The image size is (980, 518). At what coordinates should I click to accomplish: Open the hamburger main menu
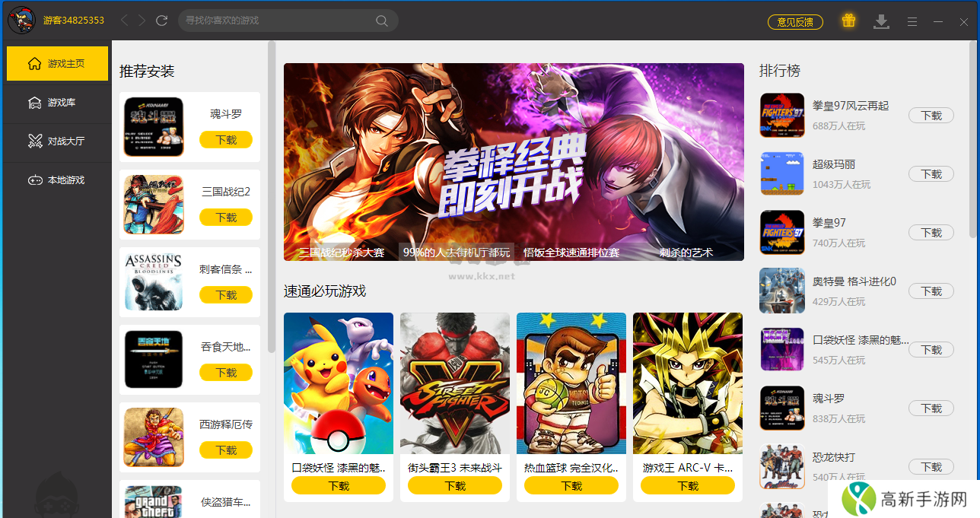point(912,21)
